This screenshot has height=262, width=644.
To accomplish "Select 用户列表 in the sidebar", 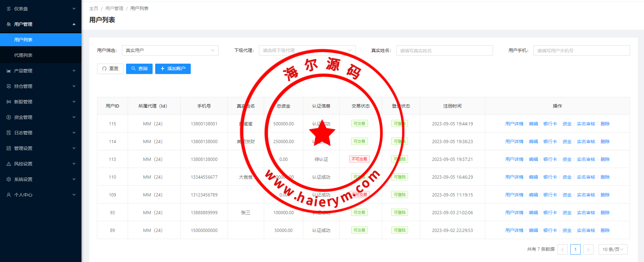I will [x=23, y=40].
